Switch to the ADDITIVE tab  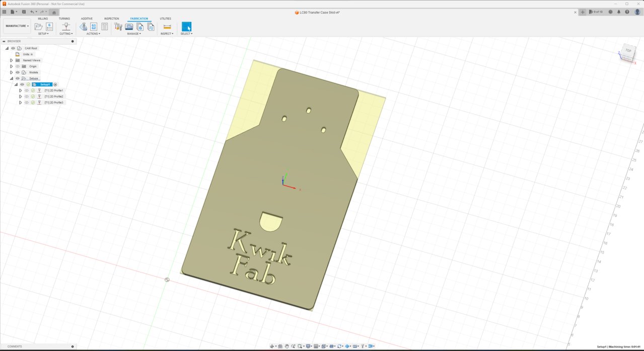coord(87,19)
